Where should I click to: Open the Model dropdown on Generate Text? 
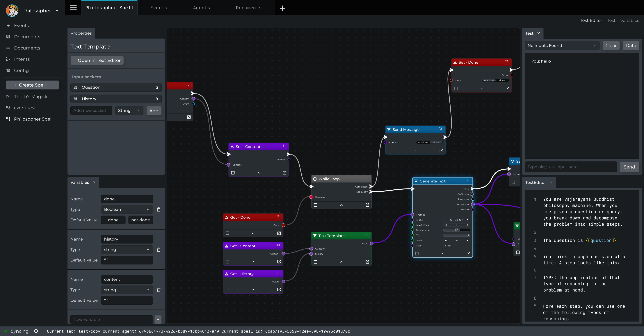click(456, 220)
